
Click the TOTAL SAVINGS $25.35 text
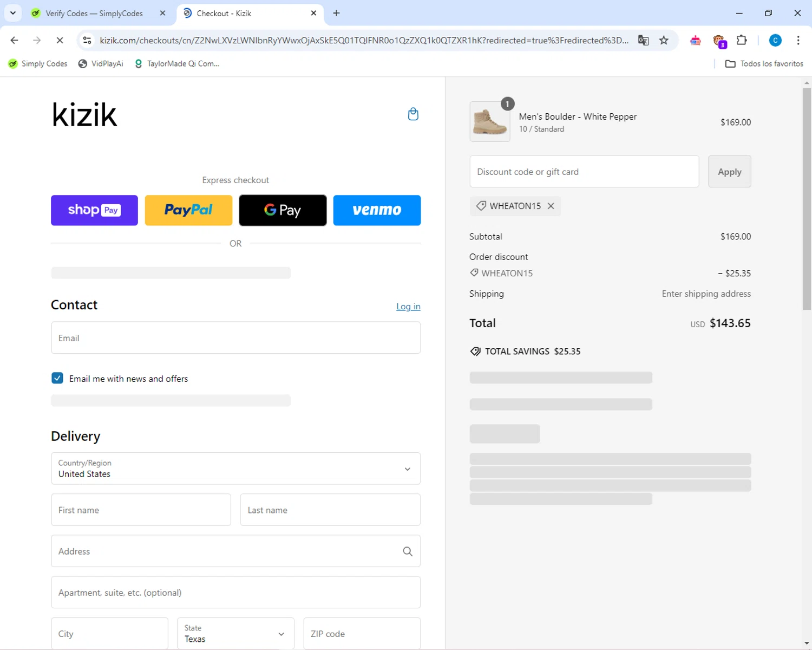tap(533, 352)
